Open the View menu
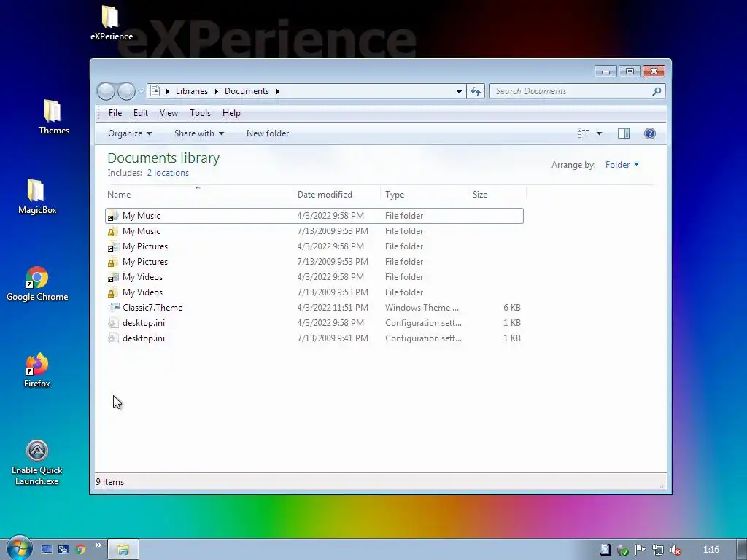The height and width of the screenshot is (560, 747). (169, 113)
